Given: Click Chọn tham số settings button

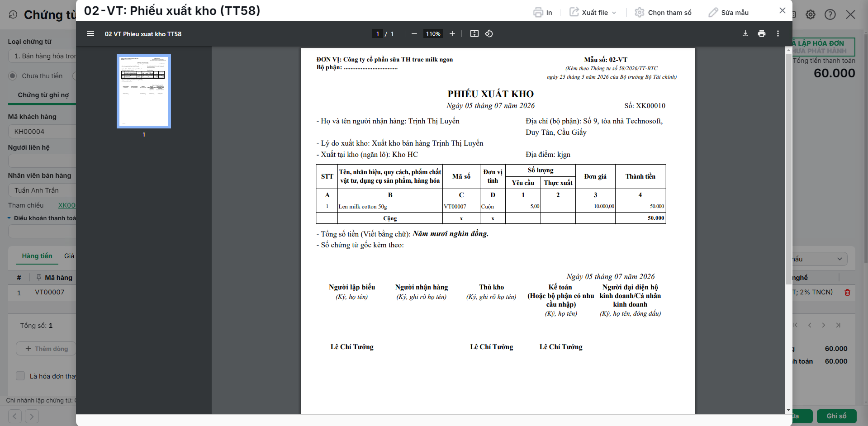Looking at the screenshot, I should (663, 12).
